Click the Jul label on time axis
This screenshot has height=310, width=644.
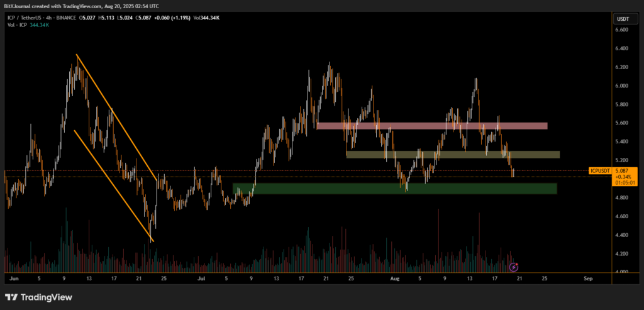(x=201, y=277)
